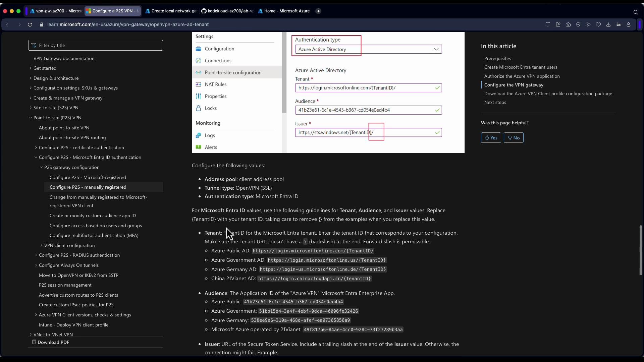Click the shield check icon in the toolbar

click(x=578, y=24)
